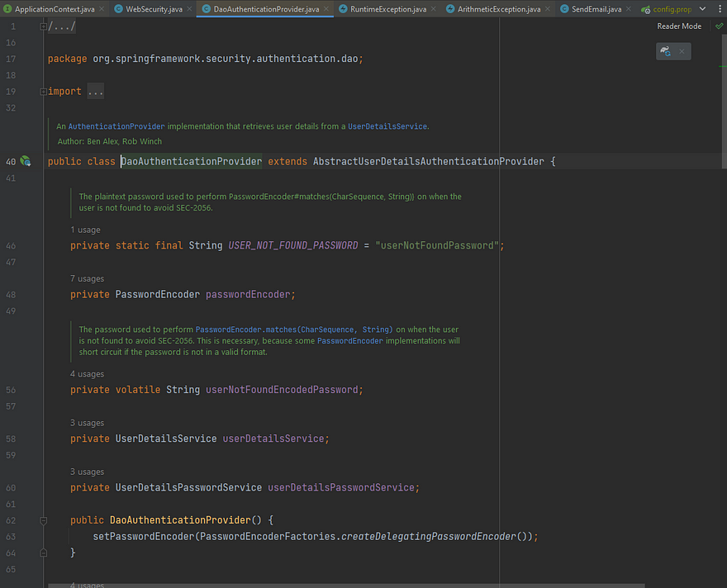Screen dimensions: 727x588
Task: Click the 1 usage link above USER_NOT_FOUND_PASSWORD
Action: point(84,229)
